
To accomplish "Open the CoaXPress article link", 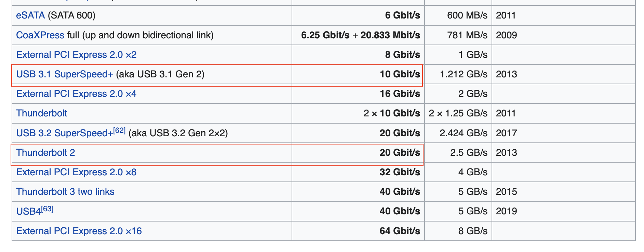I will click(x=40, y=35).
